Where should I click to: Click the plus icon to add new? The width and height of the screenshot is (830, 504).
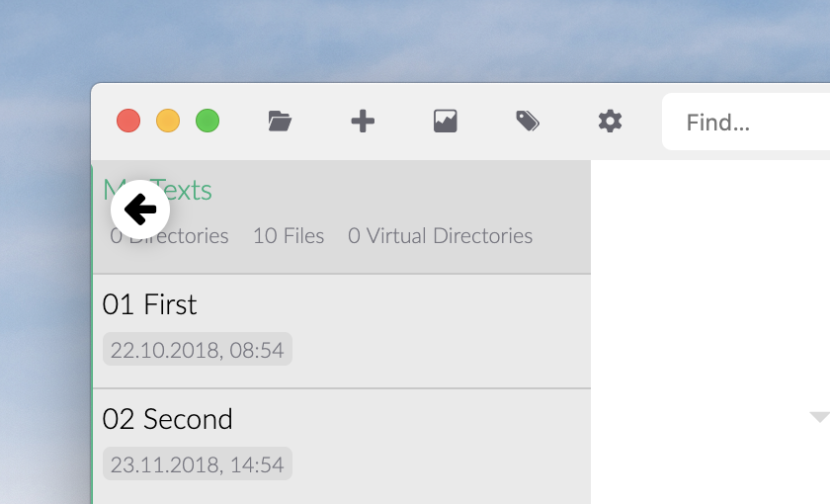[363, 122]
